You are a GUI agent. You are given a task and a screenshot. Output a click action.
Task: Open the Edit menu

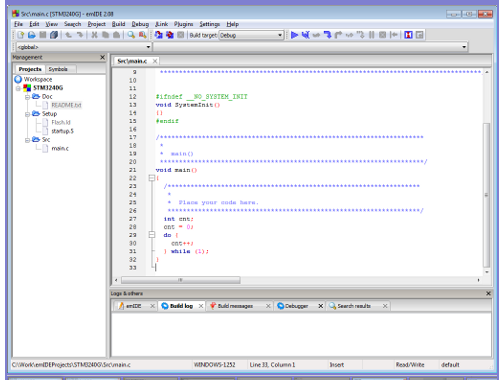(34, 24)
